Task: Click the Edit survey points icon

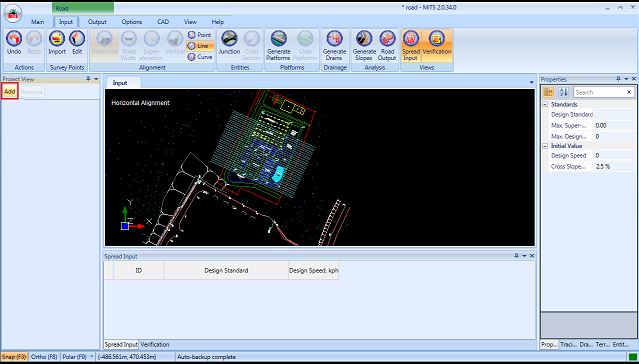Action: click(77, 38)
